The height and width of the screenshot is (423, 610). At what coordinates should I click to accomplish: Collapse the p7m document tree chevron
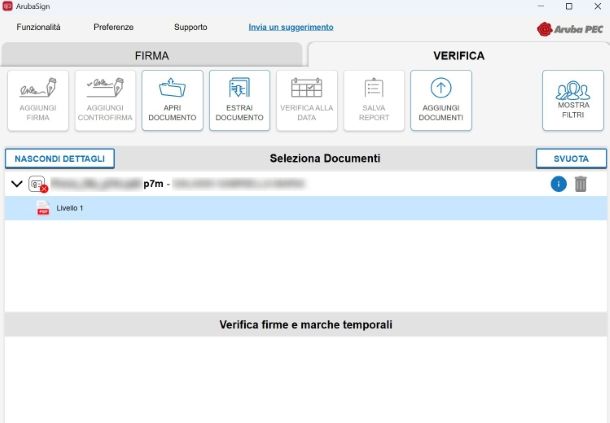pyautogui.click(x=17, y=184)
